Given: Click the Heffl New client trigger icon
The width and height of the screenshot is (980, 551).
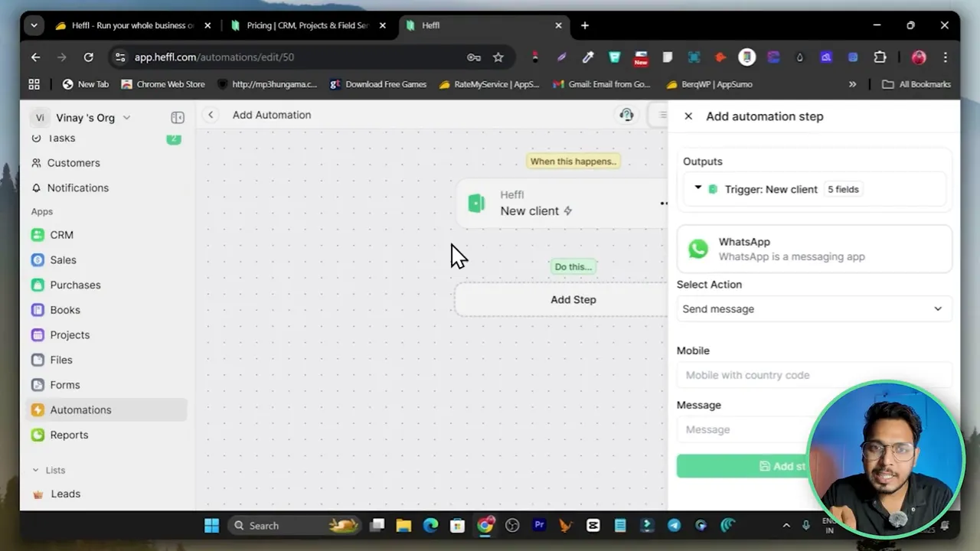Looking at the screenshot, I should (476, 203).
